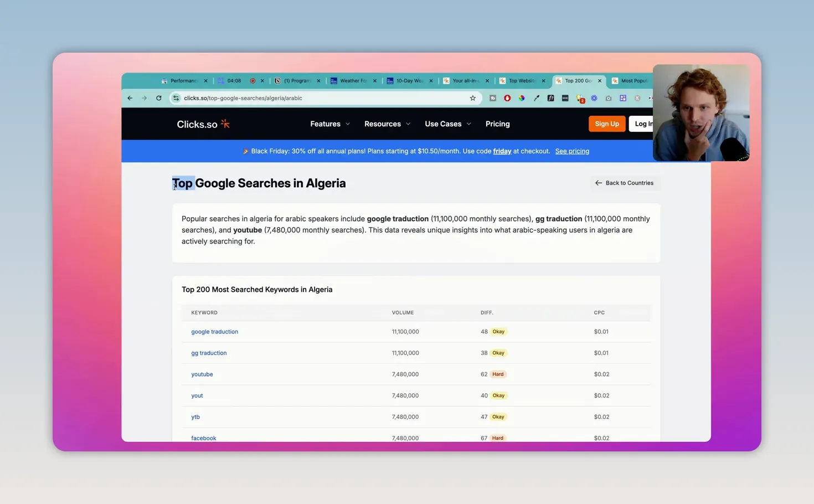Expand the Resources dropdown menu
The image size is (814, 504).
click(x=387, y=124)
